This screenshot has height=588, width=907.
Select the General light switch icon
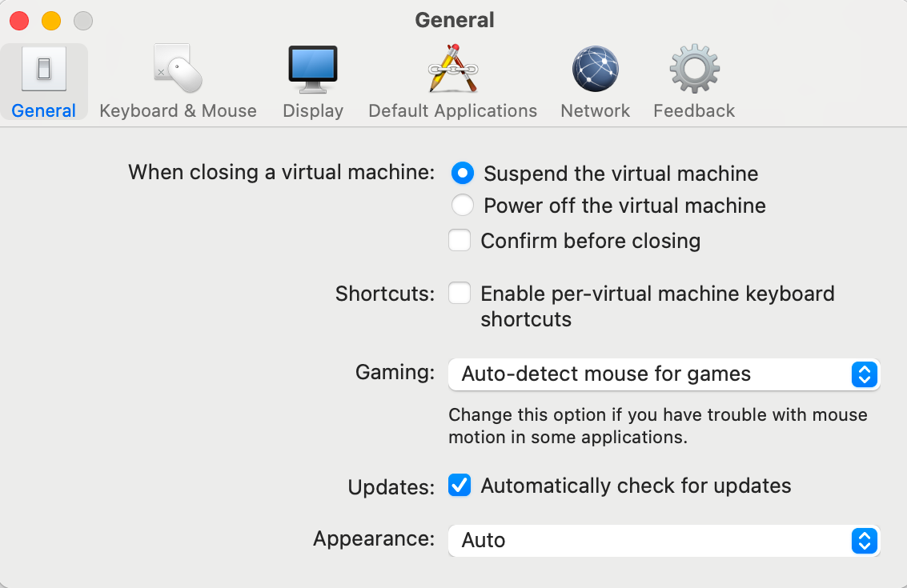[44, 69]
